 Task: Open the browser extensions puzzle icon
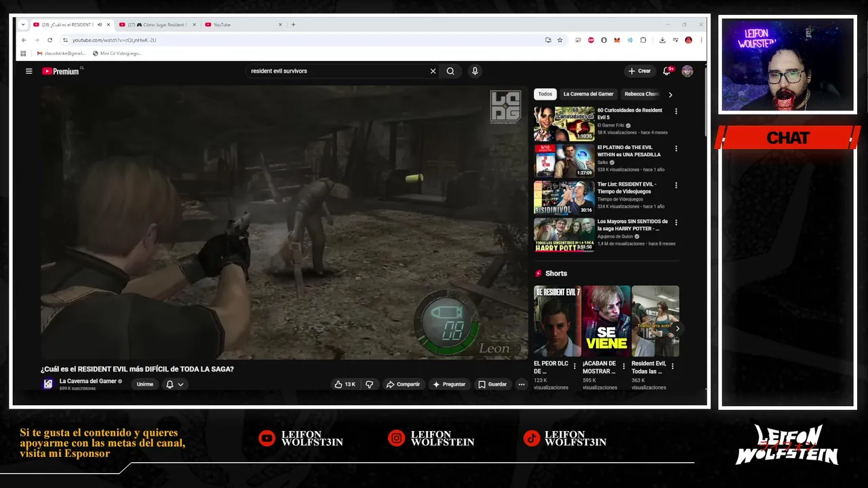pos(643,40)
